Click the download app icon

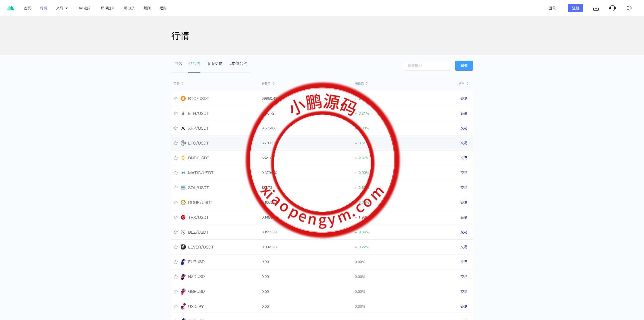tap(596, 8)
